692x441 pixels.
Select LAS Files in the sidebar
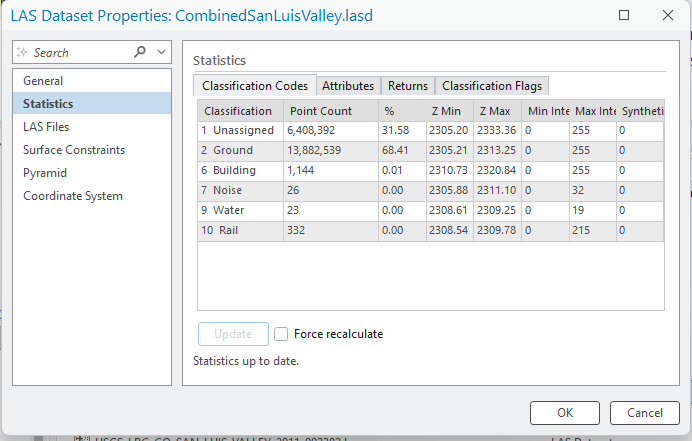[46, 127]
